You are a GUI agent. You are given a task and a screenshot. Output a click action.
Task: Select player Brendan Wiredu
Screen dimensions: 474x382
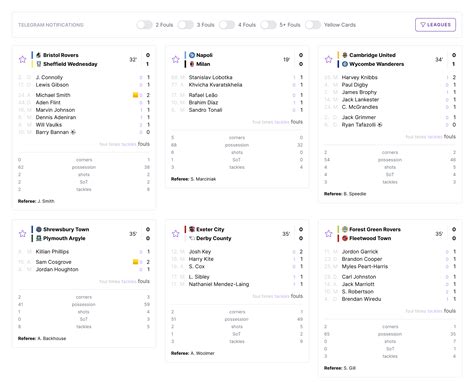click(x=361, y=299)
